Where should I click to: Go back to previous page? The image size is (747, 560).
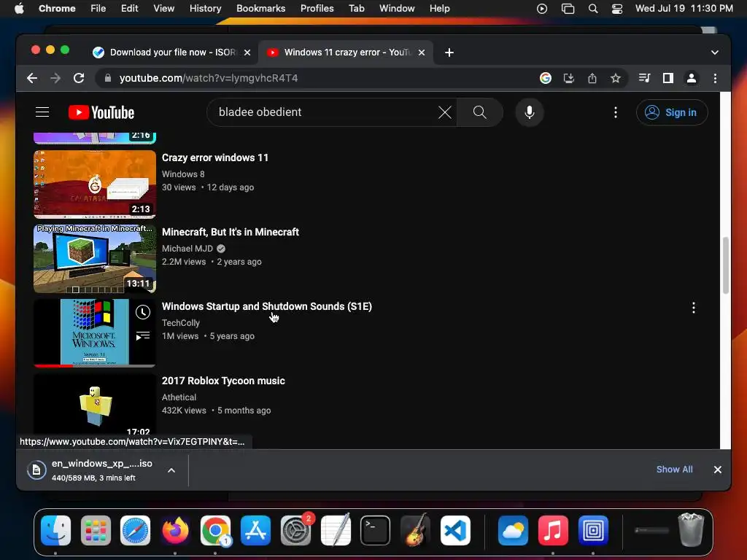click(x=32, y=78)
